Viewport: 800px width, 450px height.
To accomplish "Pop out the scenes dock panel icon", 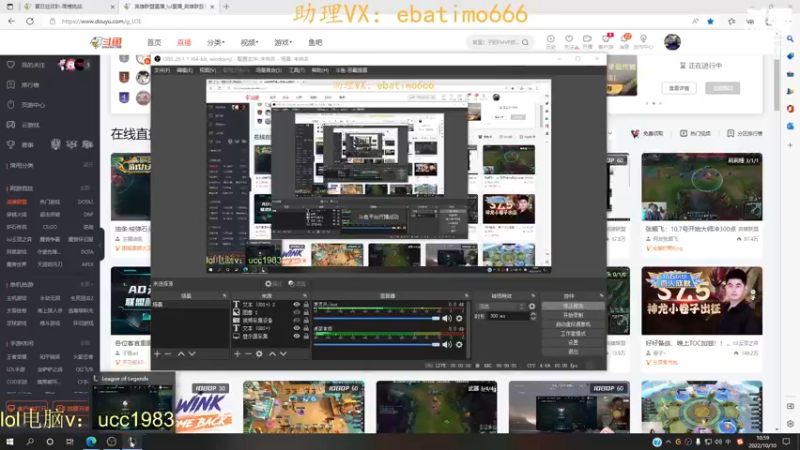I will pos(224,296).
